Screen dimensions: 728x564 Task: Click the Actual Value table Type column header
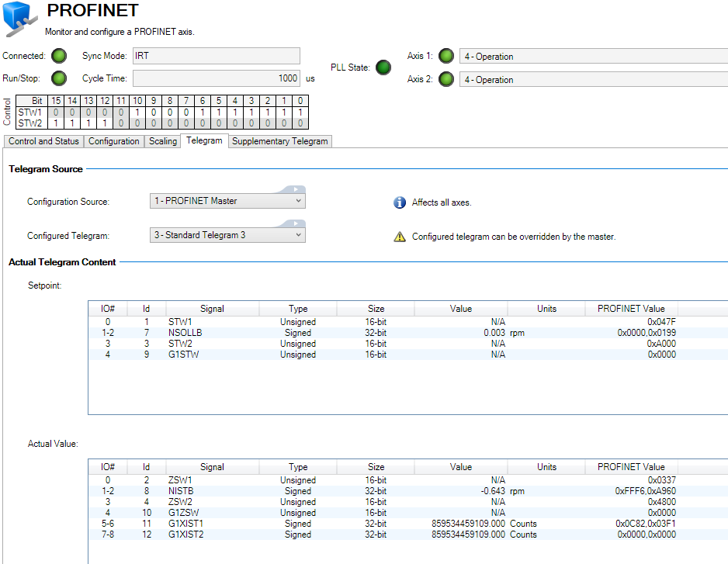coord(298,467)
